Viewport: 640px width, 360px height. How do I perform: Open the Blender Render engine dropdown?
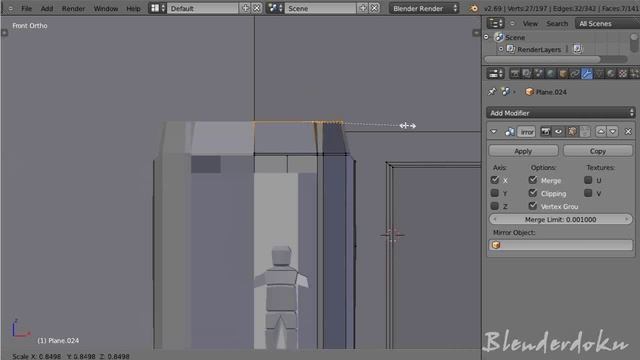click(424, 8)
